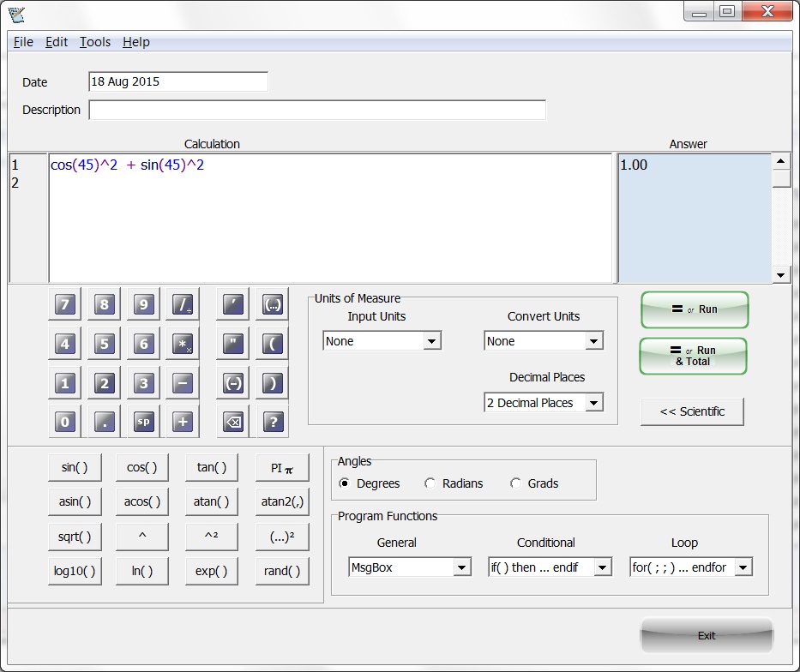Screen dimensions: 800x672
Task: Click the number 1 keypad button
Action: pyautogui.click(x=65, y=383)
